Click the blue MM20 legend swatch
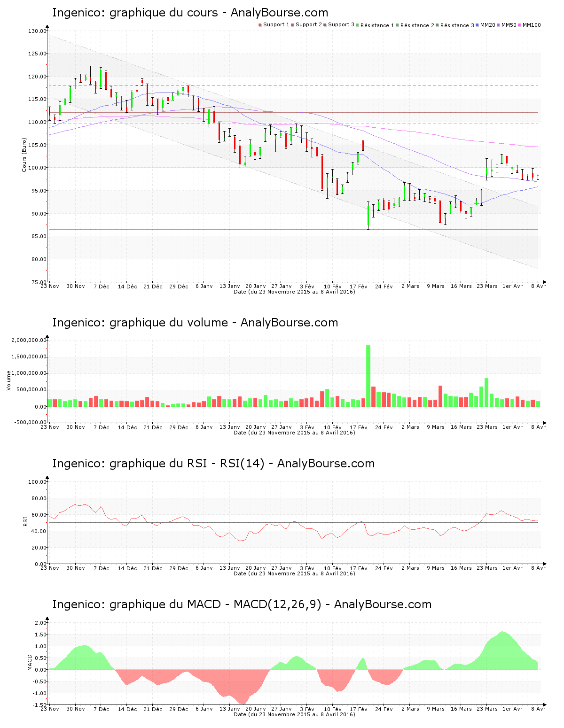Image resolution: width=564 pixels, height=728 pixels. (478, 25)
